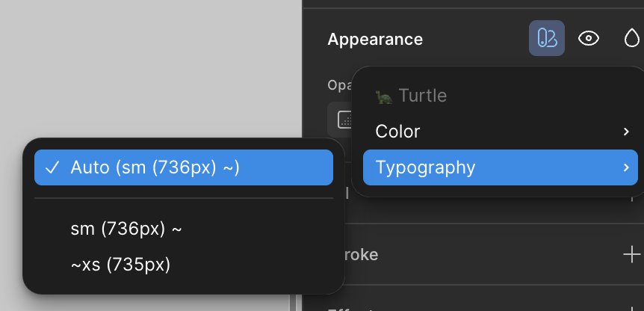Viewport: 644px width, 311px height.
Task: Click the Turtle collection label
Action: coord(423,96)
